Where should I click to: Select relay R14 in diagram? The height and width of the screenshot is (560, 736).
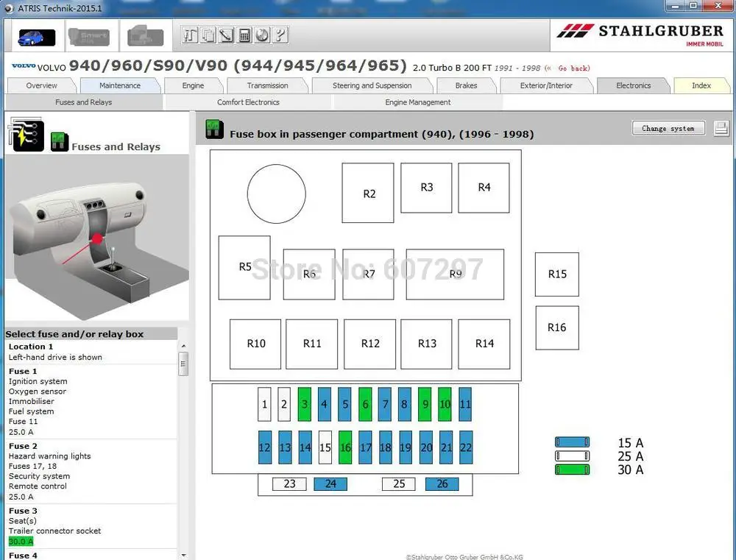pos(484,344)
